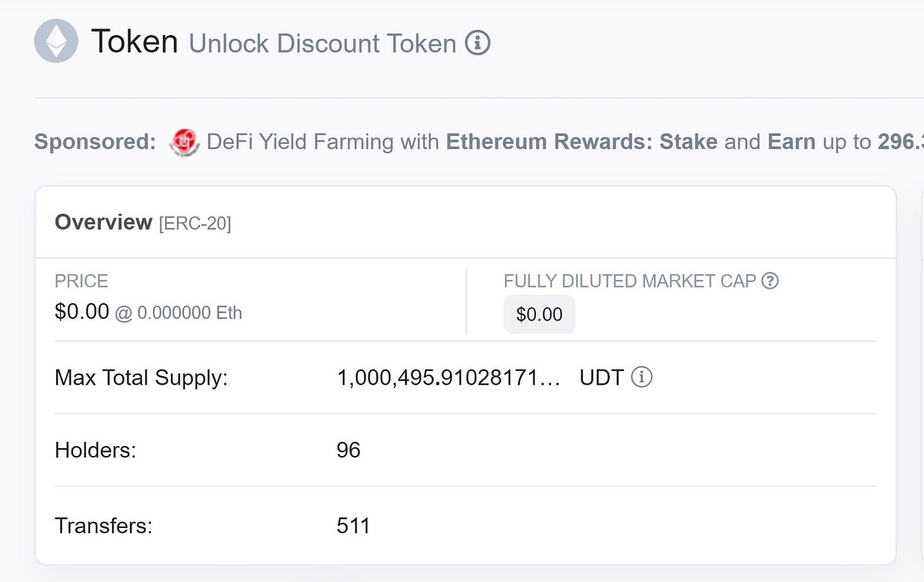This screenshot has height=582, width=924.
Task: Click the 0.000000 Eth price text
Action: [x=189, y=313]
